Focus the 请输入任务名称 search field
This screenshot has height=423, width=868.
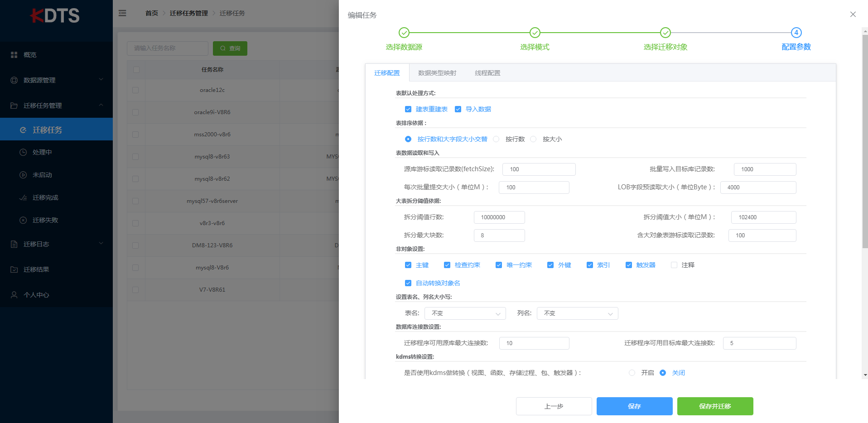click(168, 48)
